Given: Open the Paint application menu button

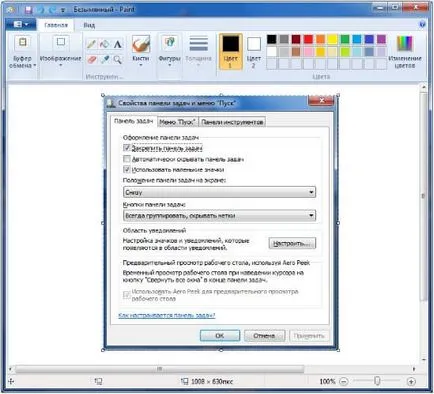Looking at the screenshot, I should pyautogui.click(x=21, y=24).
